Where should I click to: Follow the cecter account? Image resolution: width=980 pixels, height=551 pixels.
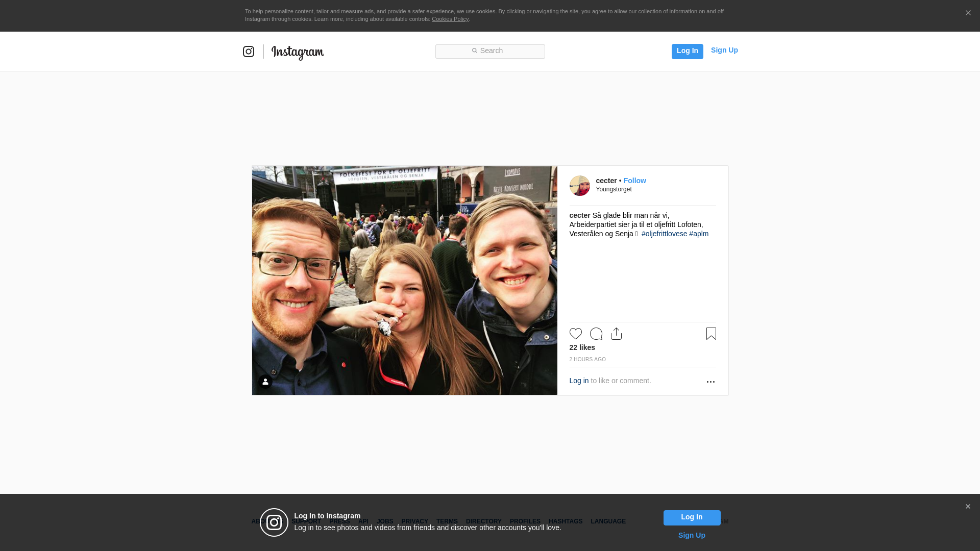click(634, 181)
